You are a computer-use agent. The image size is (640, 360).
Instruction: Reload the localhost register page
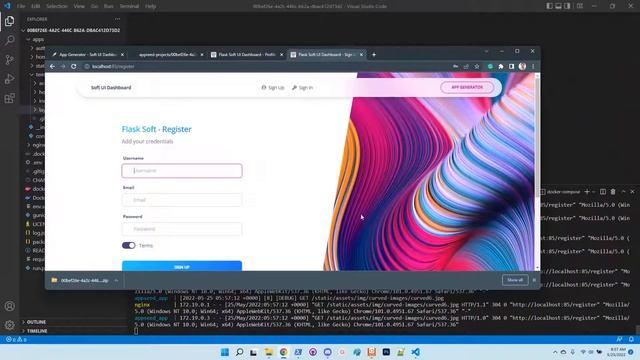pyautogui.click(x=73, y=66)
